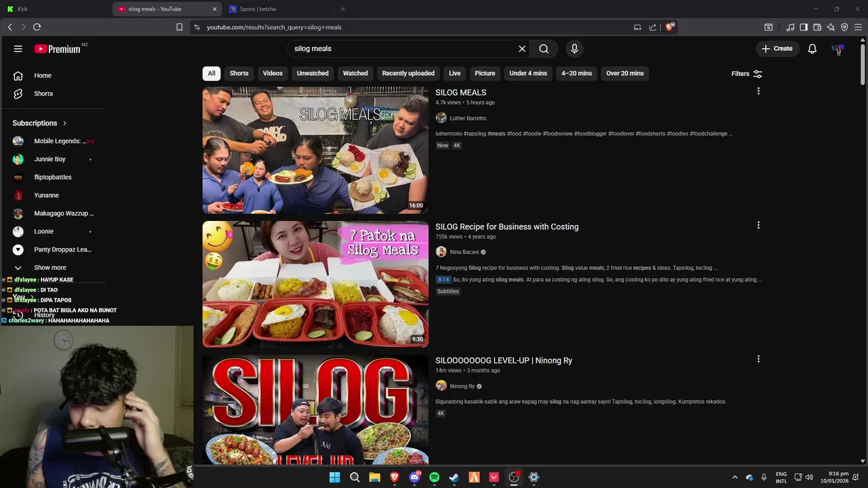Open File Explorer from the taskbar
Viewport: 868px width, 488px height.
(x=374, y=477)
